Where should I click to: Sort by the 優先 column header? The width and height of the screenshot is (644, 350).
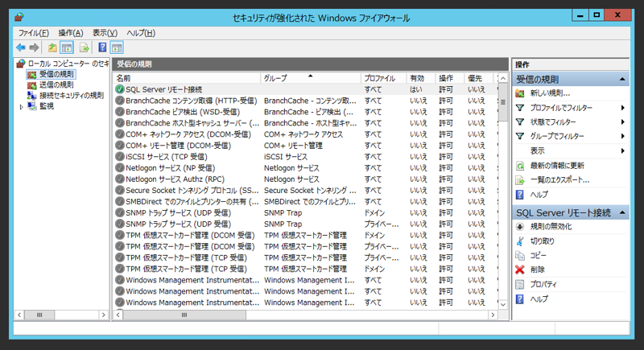479,78
